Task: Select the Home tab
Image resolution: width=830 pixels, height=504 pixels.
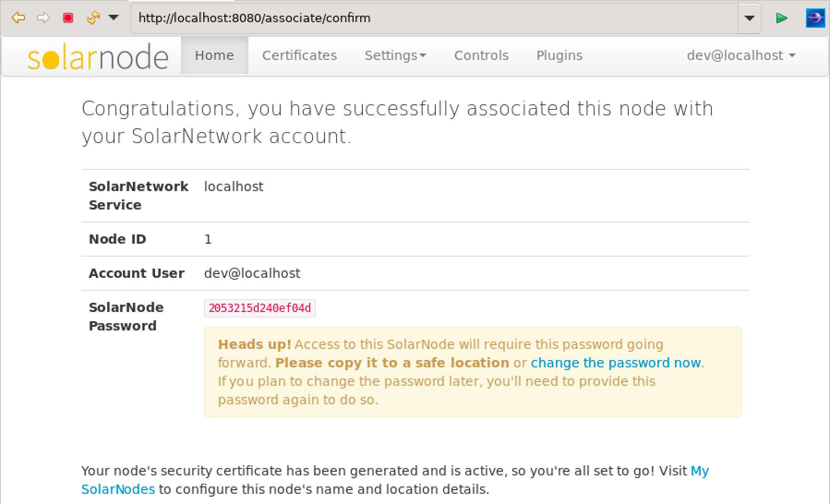Action: click(214, 55)
